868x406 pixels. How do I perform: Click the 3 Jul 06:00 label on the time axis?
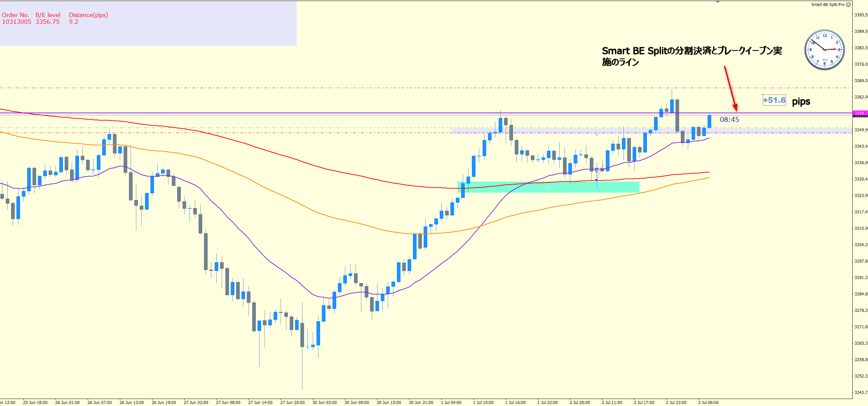[x=708, y=402]
